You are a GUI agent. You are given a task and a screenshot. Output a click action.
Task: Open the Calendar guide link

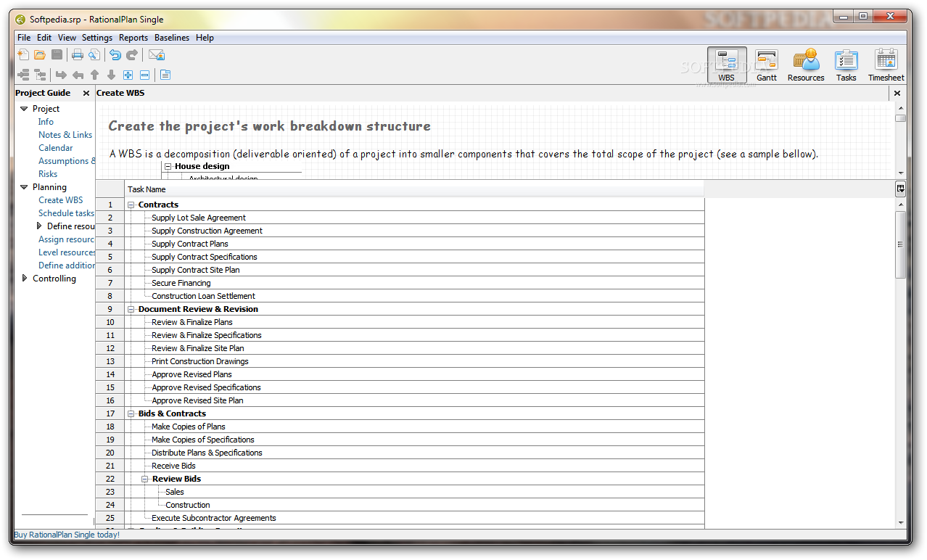(56, 148)
